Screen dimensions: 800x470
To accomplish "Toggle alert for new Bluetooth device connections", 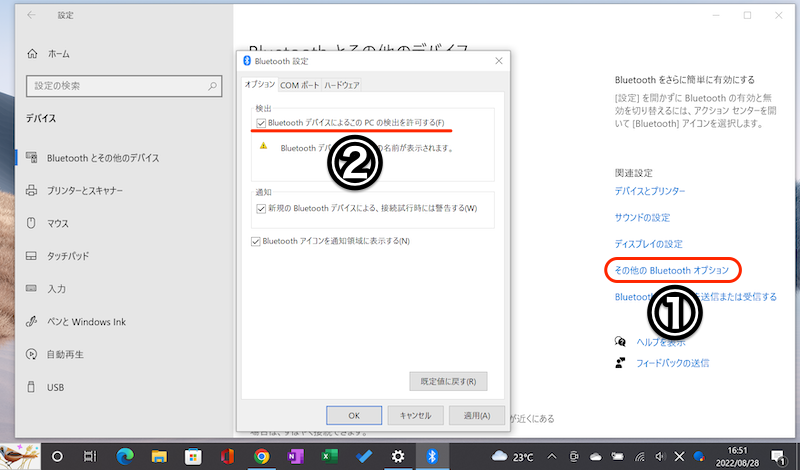I will pos(261,208).
